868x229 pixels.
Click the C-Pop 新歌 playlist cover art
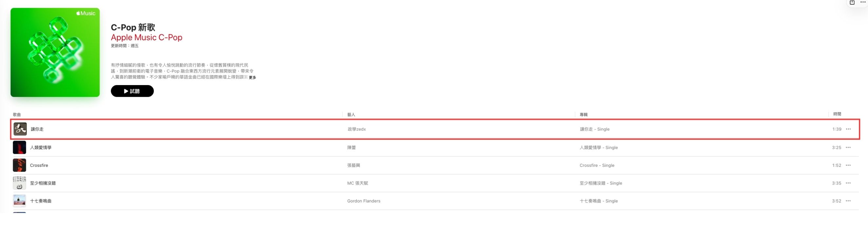pos(55,52)
